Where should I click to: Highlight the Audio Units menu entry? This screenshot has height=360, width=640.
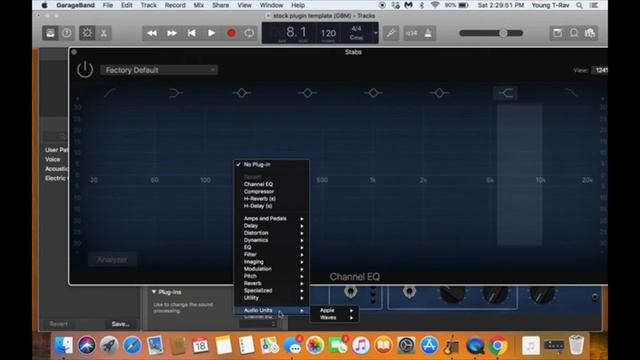point(271,311)
